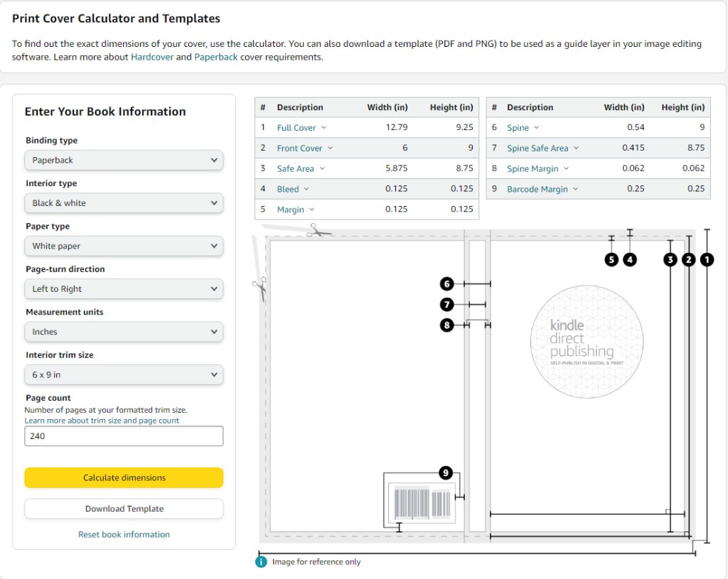This screenshot has width=728, height=579.
Task: Open the Binding type dropdown
Action: (x=124, y=161)
